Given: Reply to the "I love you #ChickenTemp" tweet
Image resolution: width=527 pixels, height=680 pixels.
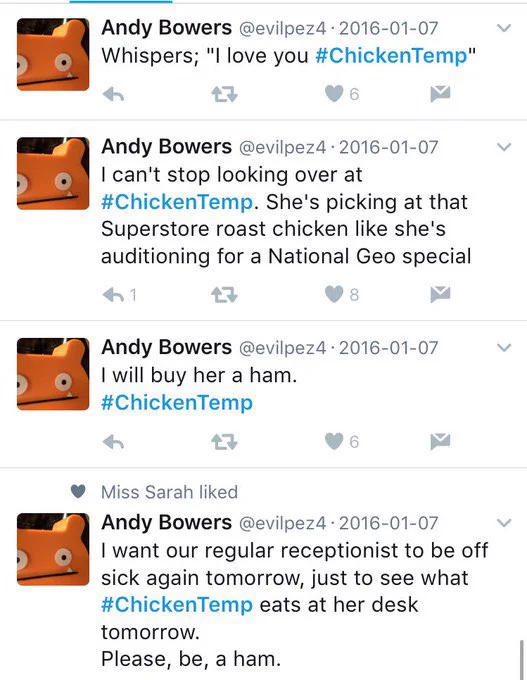Looking at the screenshot, I should pos(114,94).
